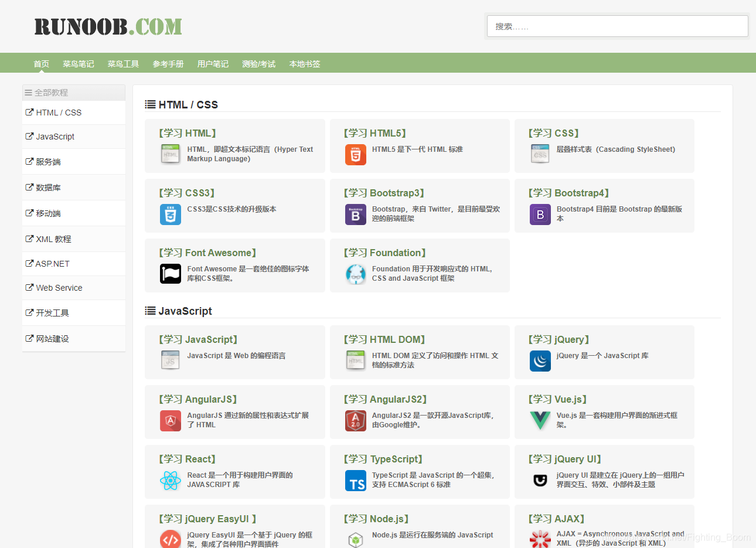Open the 【学习 Node.js】 title link

tap(376, 519)
